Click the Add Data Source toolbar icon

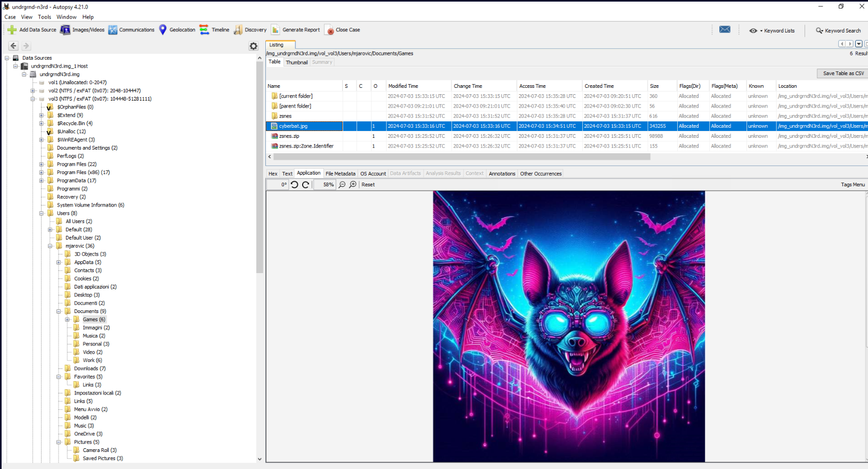point(12,30)
